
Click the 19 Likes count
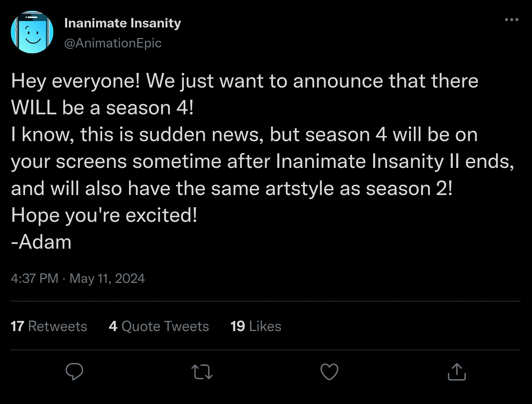255,326
